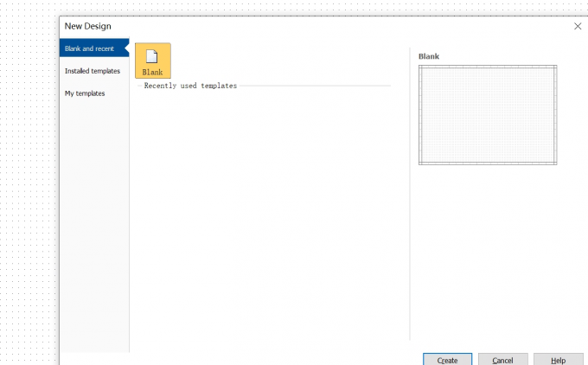The width and height of the screenshot is (588, 365).
Task: Open the My templates tab
Action: pos(85,93)
